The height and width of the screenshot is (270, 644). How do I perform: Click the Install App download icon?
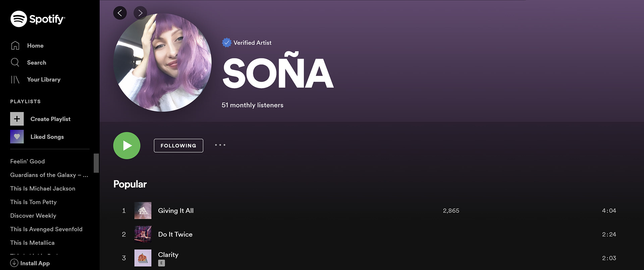click(x=14, y=263)
